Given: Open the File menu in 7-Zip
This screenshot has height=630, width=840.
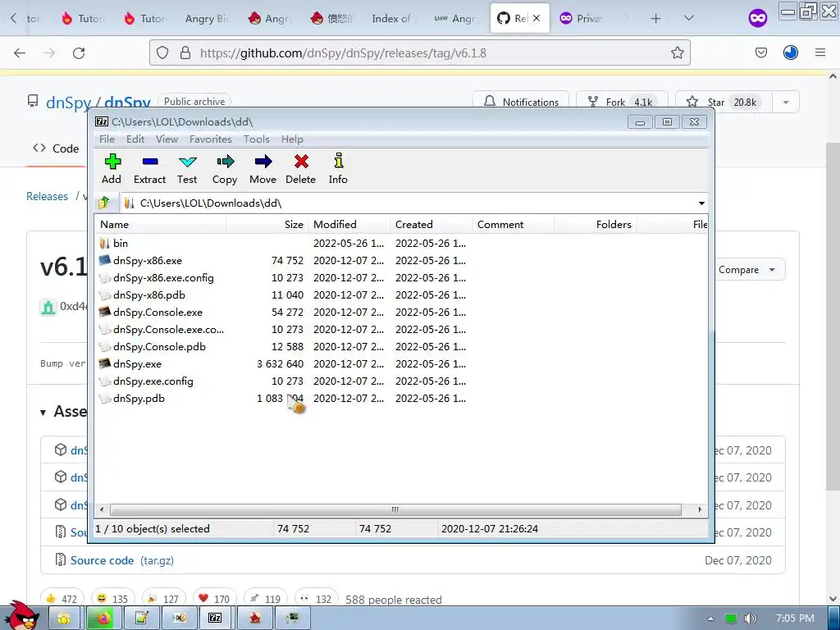Looking at the screenshot, I should pyautogui.click(x=107, y=139).
